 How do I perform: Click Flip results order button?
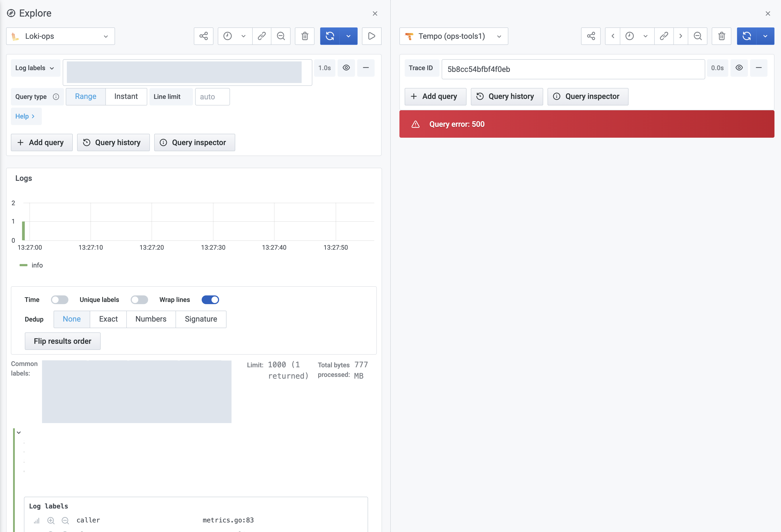tap(63, 341)
